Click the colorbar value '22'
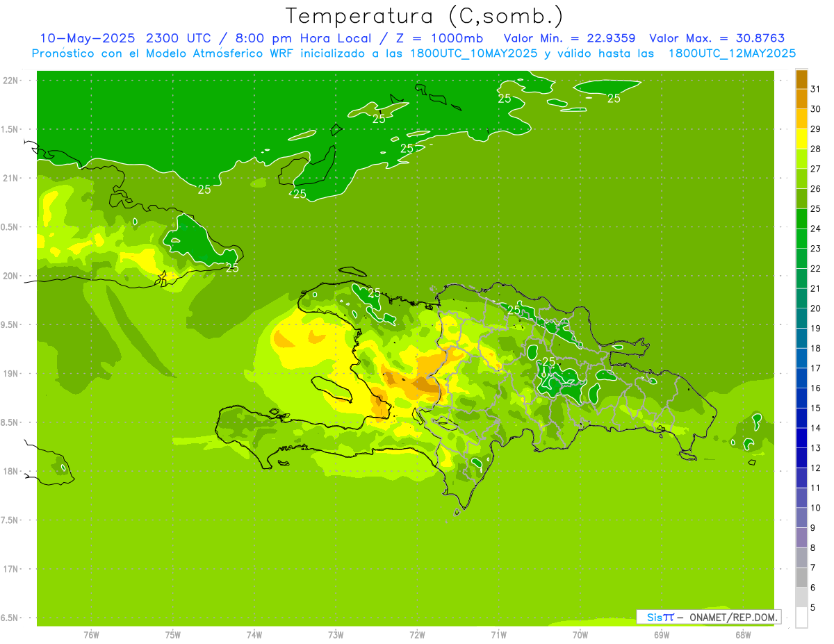 click(x=815, y=269)
